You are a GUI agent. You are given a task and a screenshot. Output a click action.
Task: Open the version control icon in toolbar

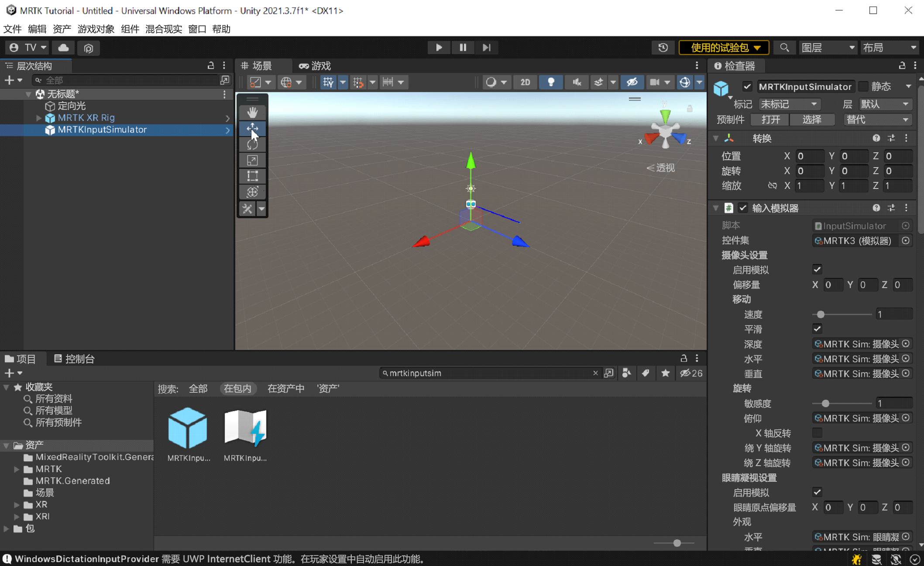tap(89, 48)
